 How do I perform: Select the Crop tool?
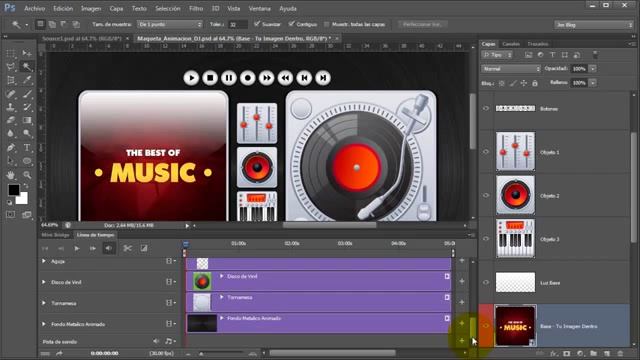[x=11, y=80]
